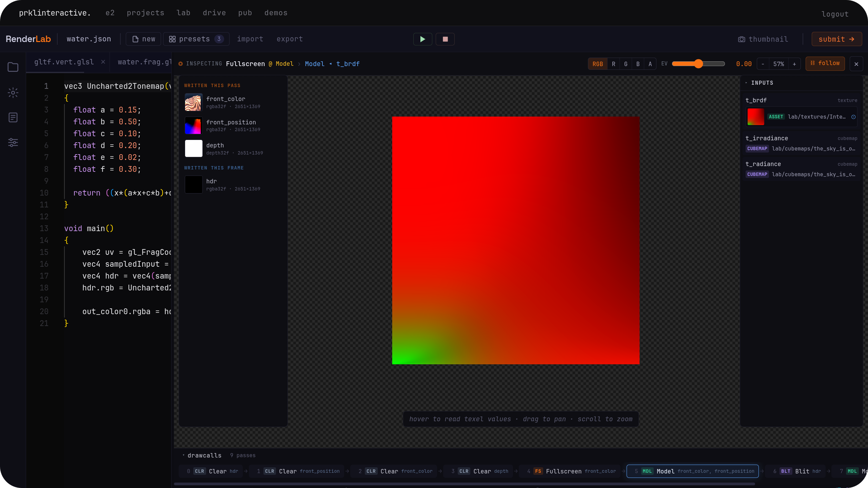
Task: Close the texture inspector panel
Action: tap(856, 64)
